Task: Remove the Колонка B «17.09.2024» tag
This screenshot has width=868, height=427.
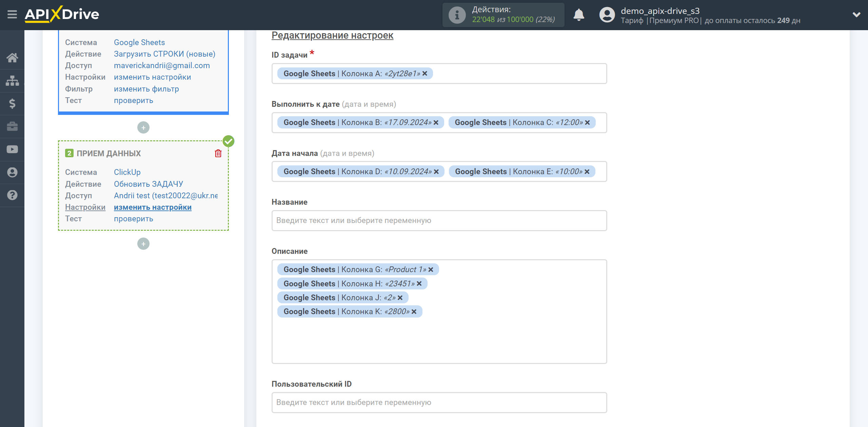Action: coord(436,123)
